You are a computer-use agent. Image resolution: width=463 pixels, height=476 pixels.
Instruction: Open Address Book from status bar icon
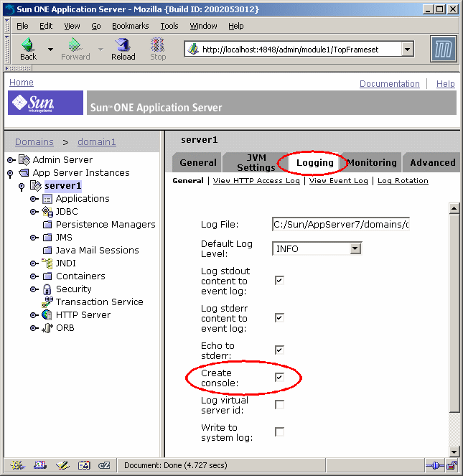(84, 465)
